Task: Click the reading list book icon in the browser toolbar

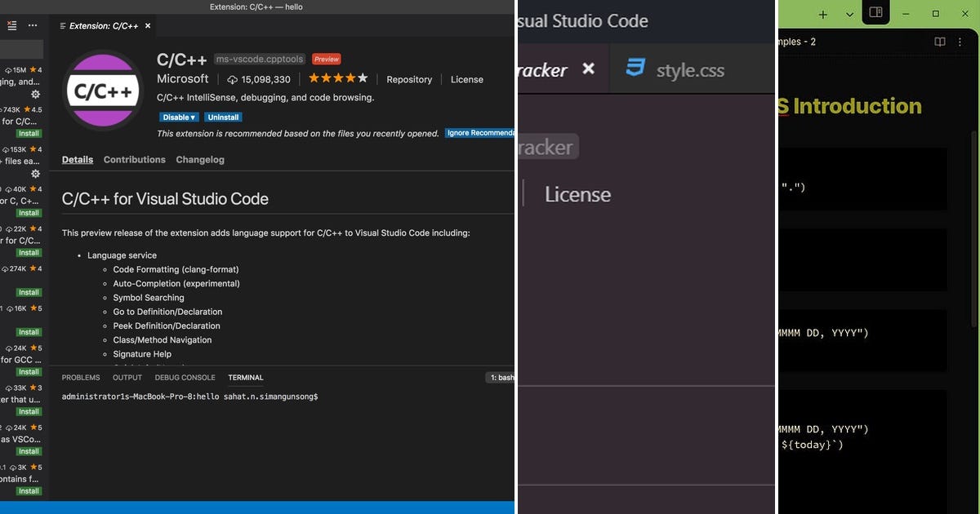Action: click(x=939, y=41)
